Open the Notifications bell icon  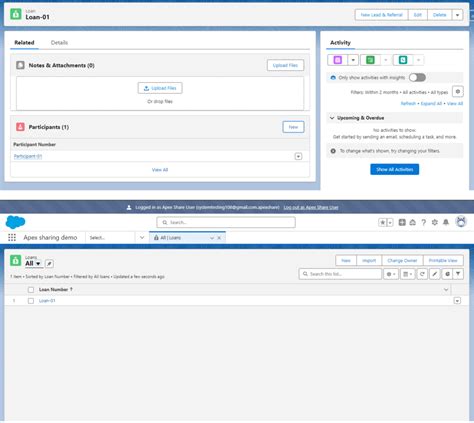tap(446, 222)
